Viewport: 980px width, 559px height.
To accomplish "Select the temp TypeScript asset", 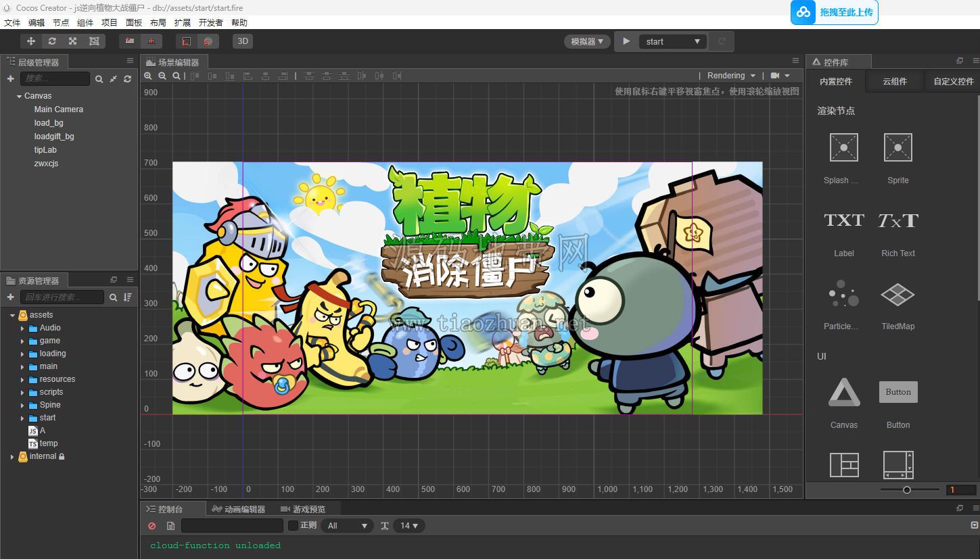I will [x=49, y=443].
